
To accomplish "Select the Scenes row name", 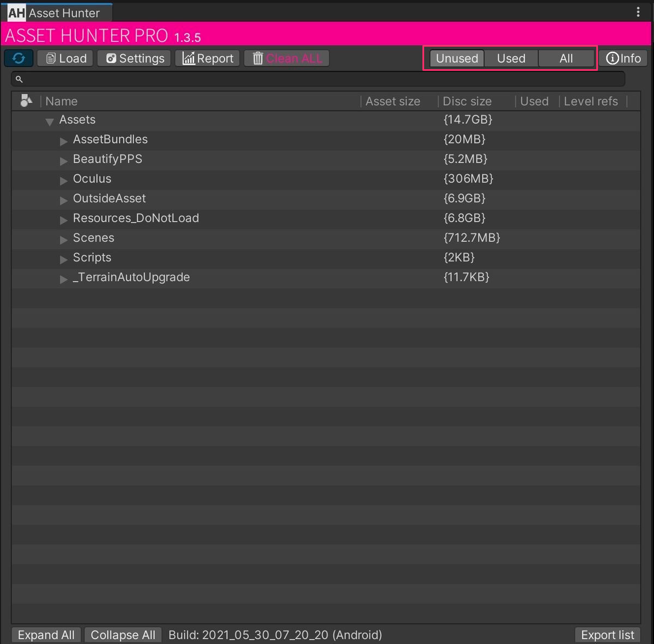I will [94, 238].
